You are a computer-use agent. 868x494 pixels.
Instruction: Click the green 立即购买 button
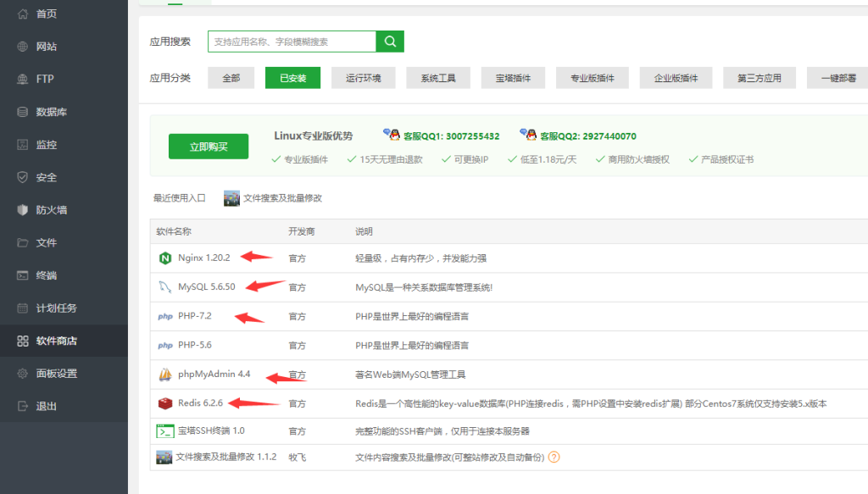tap(208, 145)
